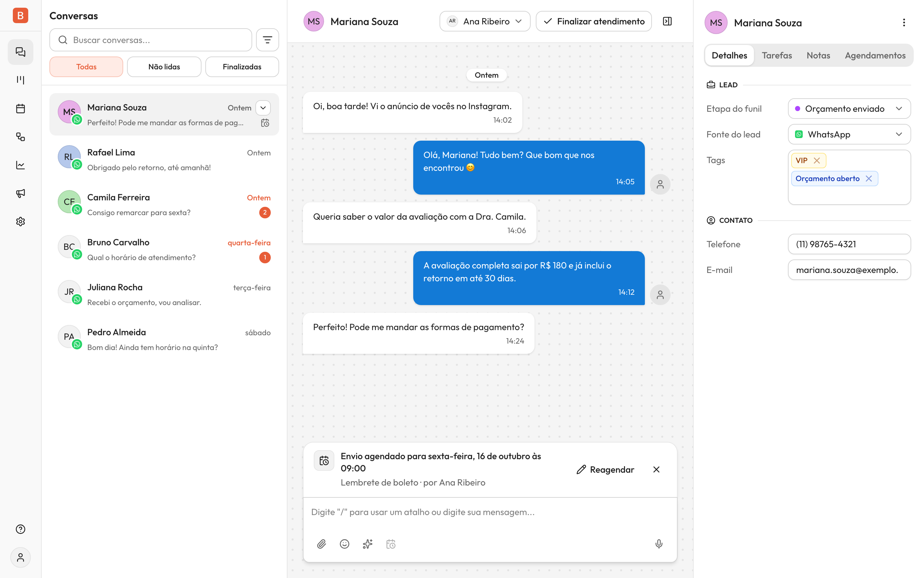The image size is (924, 578).
Task: Click the AI sparkle assistant icon
Action: click(x=368, y=544)
